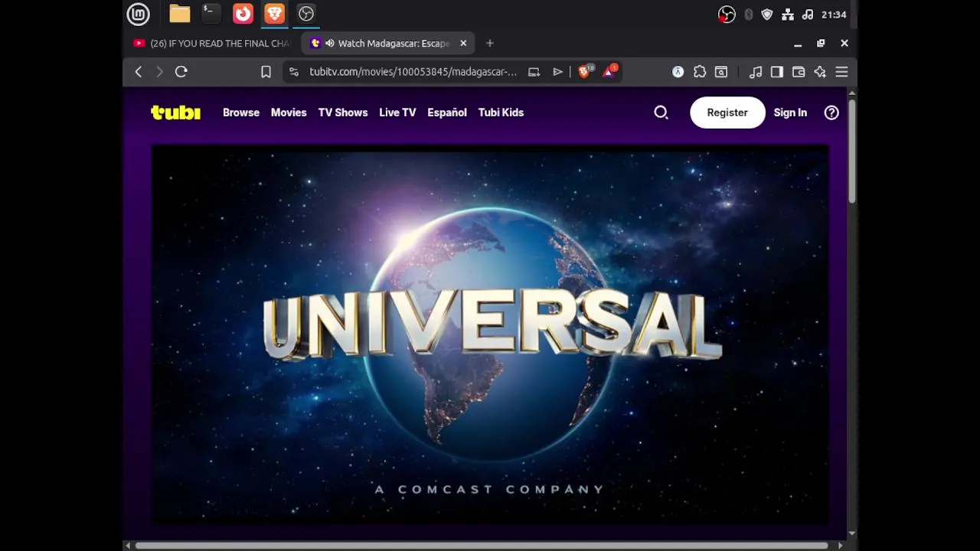The height and width of the screenshot is (551, 980).
Task: Click the Register button
Action: tap(727, 112)
